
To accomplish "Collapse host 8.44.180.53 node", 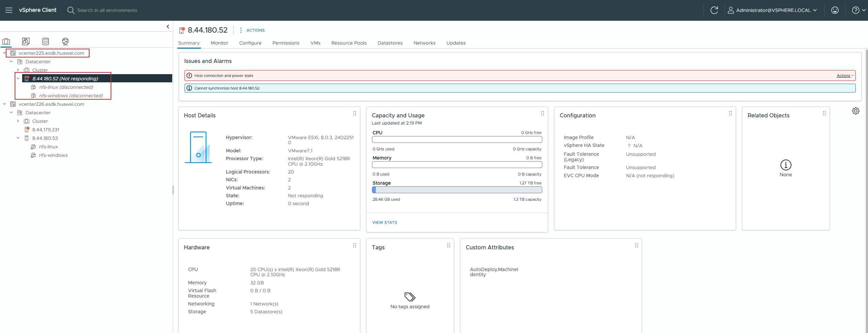I will pyautogui.click(x=18, y=138).
